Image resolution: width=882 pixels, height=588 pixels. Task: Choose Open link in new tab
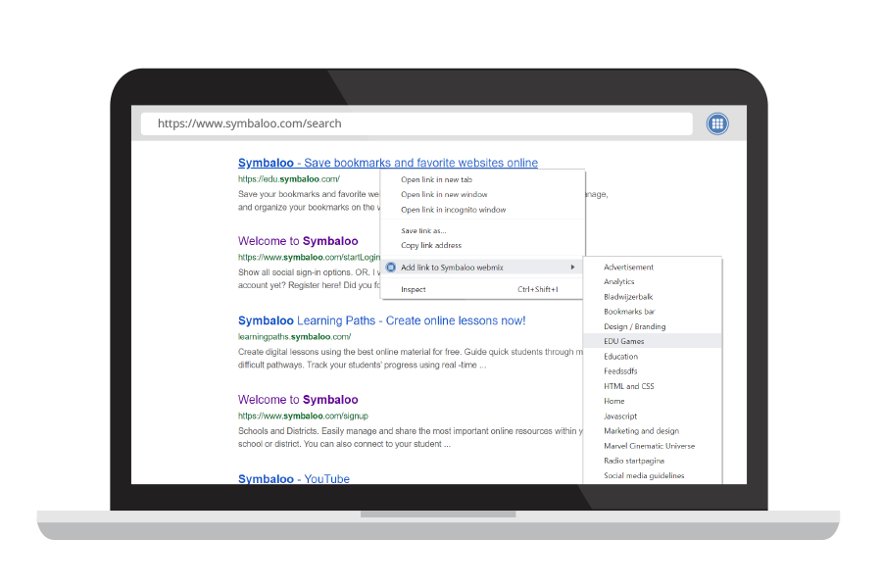point(436,179)
